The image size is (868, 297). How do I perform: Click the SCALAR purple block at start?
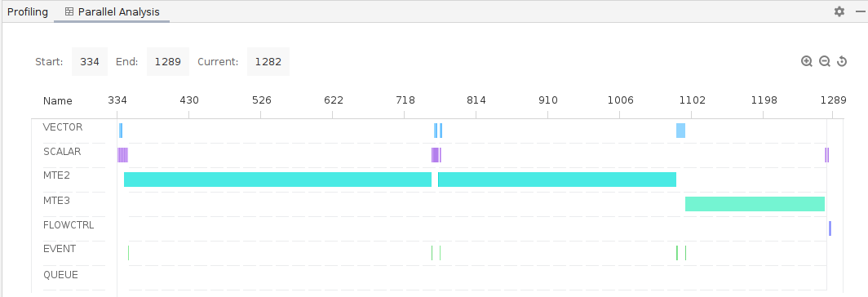tap(122, 155)
